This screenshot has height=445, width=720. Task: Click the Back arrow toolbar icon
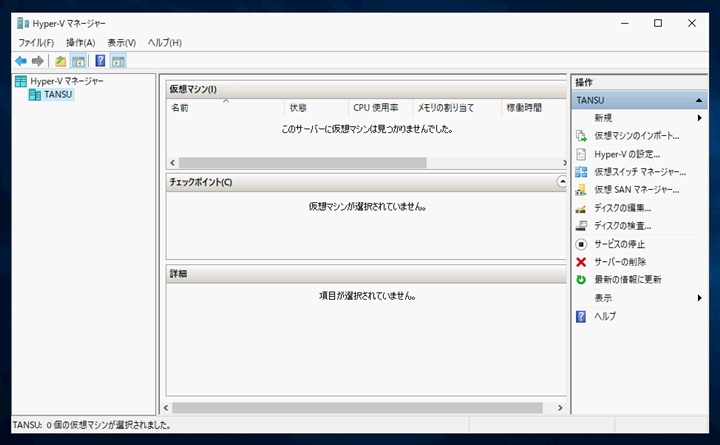[21, 61]
